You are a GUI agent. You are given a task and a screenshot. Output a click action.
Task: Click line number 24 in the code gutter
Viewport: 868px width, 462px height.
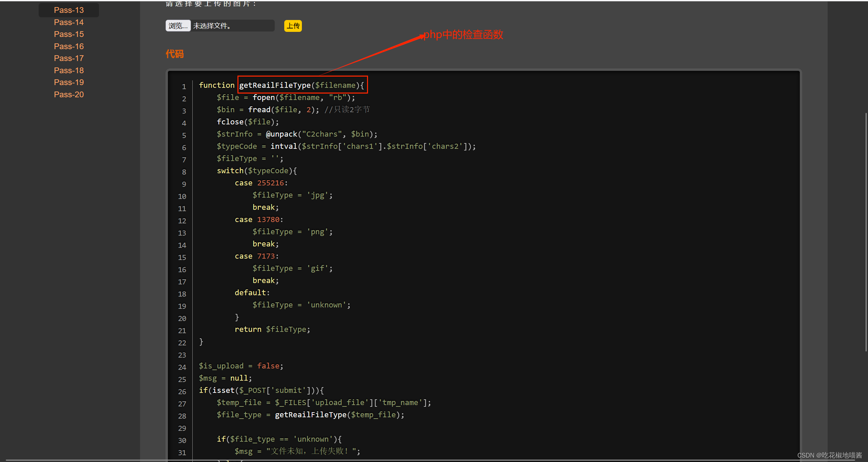tap(182, 367)
